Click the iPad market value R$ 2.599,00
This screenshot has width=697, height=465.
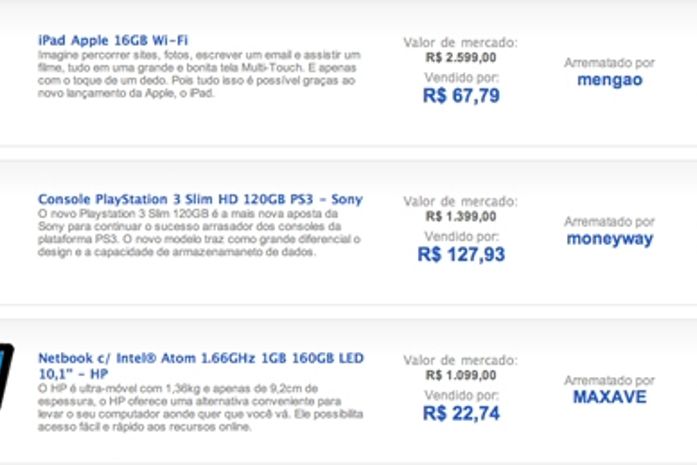(460, 58)
